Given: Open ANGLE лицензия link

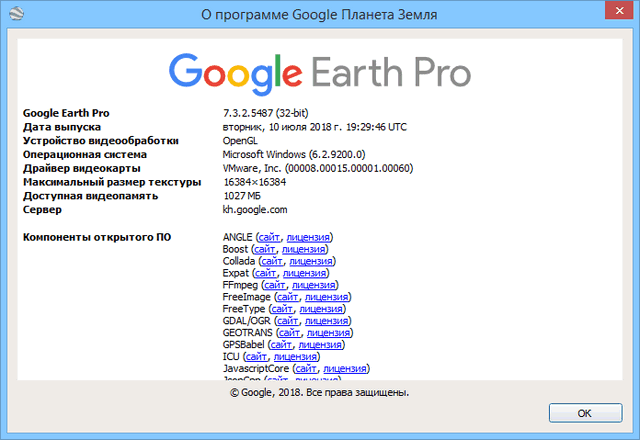Looking at the screenshot, I should click(x=308, y=237).
